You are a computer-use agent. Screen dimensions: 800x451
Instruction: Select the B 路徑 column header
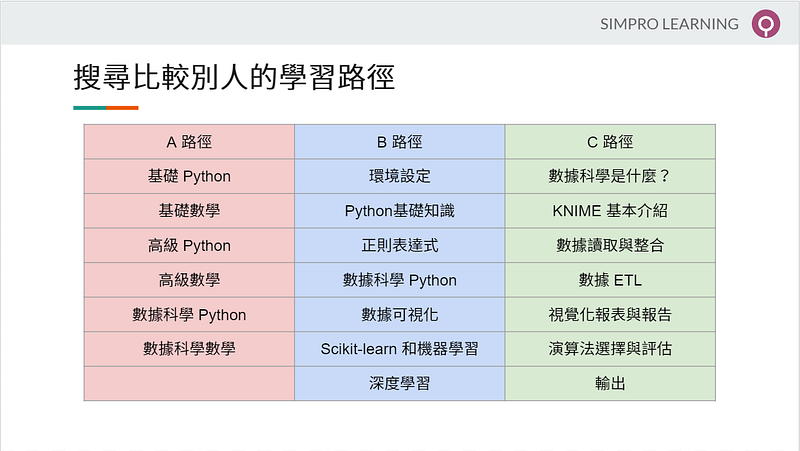tap(399, 142)
